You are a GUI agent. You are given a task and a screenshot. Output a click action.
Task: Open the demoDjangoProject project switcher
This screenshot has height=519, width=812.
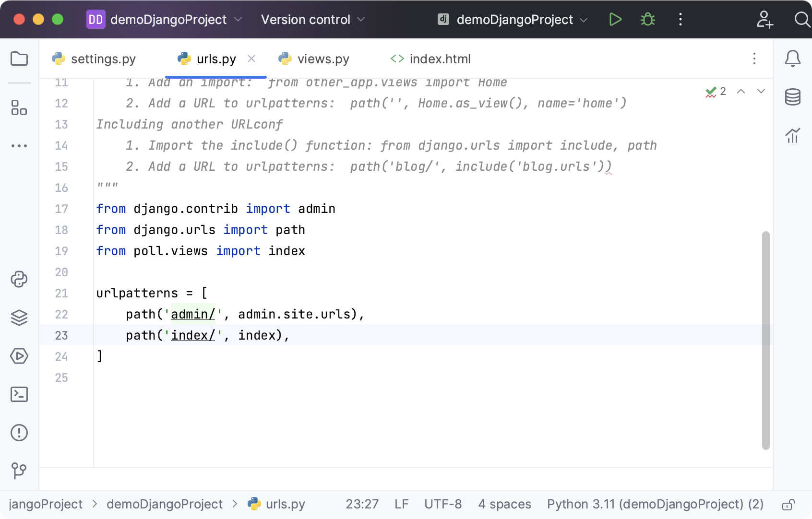pyautogui.click(x=166, y=19)
